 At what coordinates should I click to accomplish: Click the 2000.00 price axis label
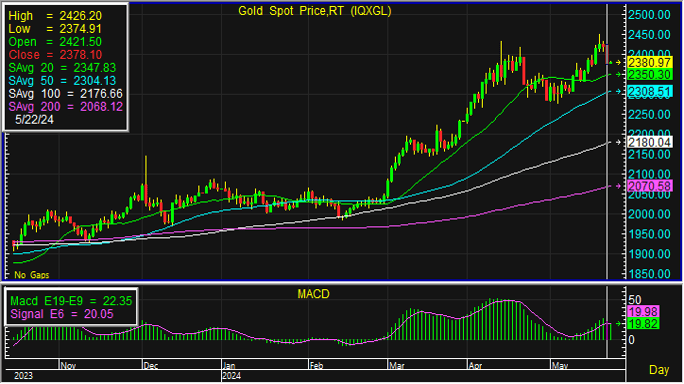coord(649,214)
